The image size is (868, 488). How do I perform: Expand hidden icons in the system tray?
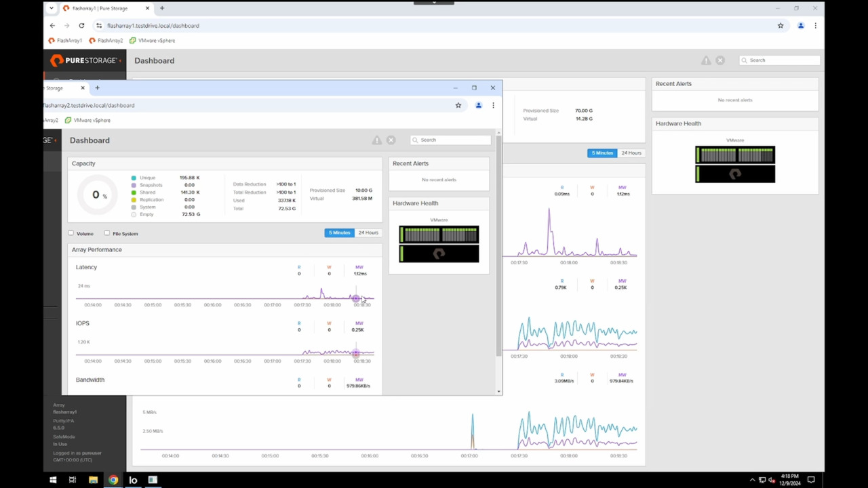click(752, 480)
